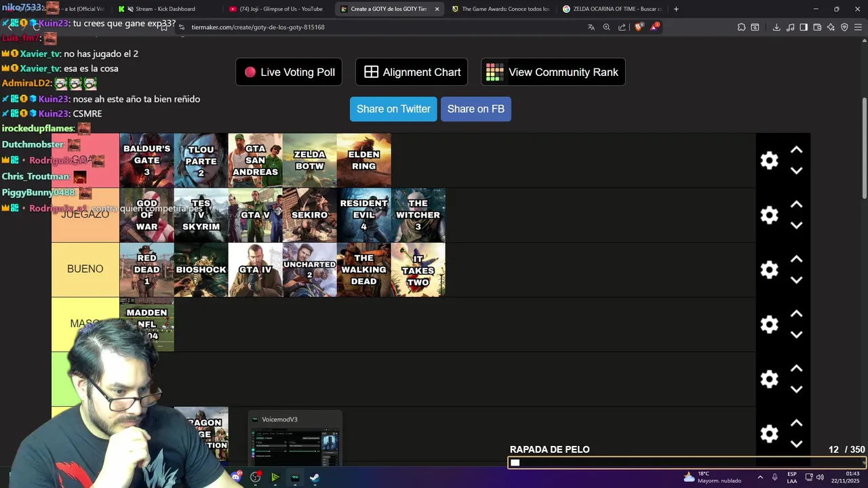Move the Elden Ring tier row down
The image size is (868, 488).
797,171
